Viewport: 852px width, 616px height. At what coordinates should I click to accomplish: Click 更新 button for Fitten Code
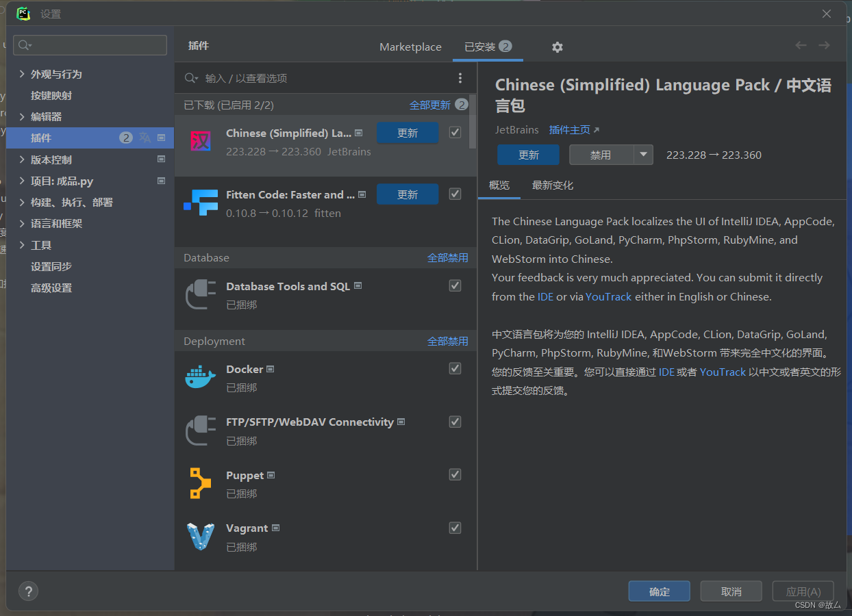[408, 194]
